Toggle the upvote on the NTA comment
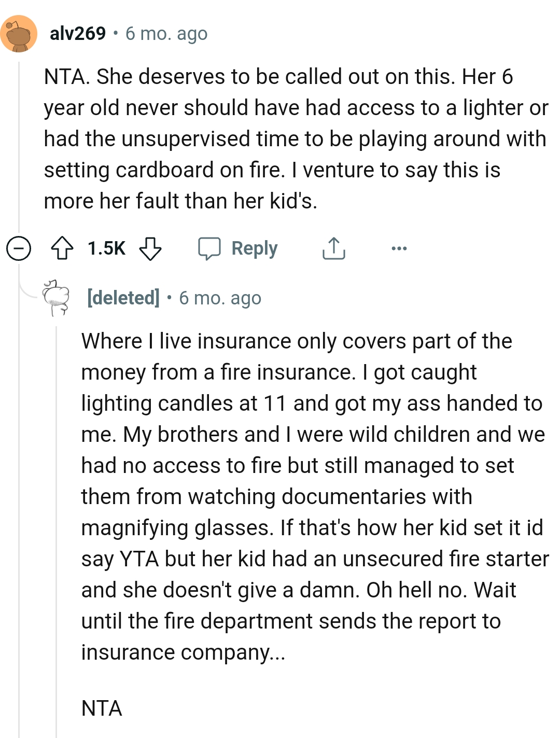560x738 pixels. 63,248
